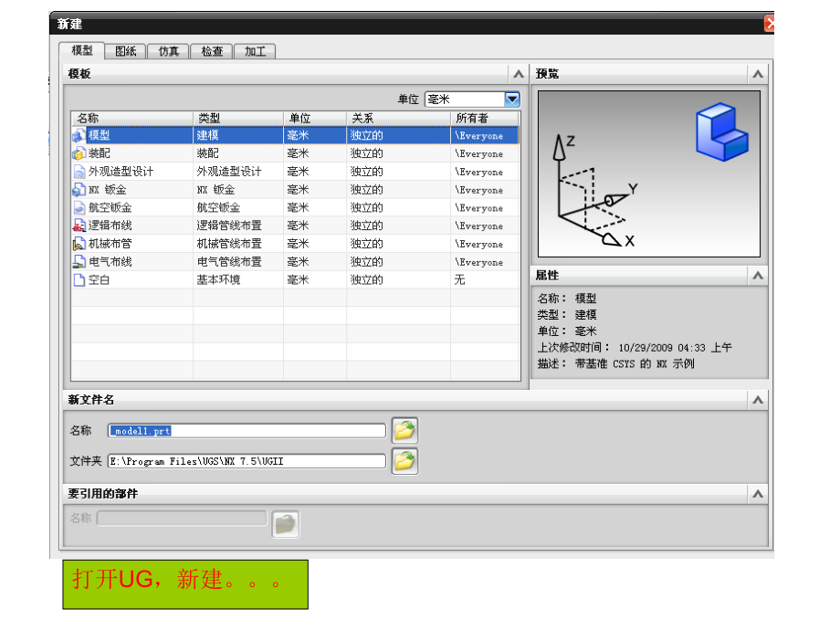Select the NX 钣金 template name
Viewport: 840px width, 630px height.
tap(107, 190)
